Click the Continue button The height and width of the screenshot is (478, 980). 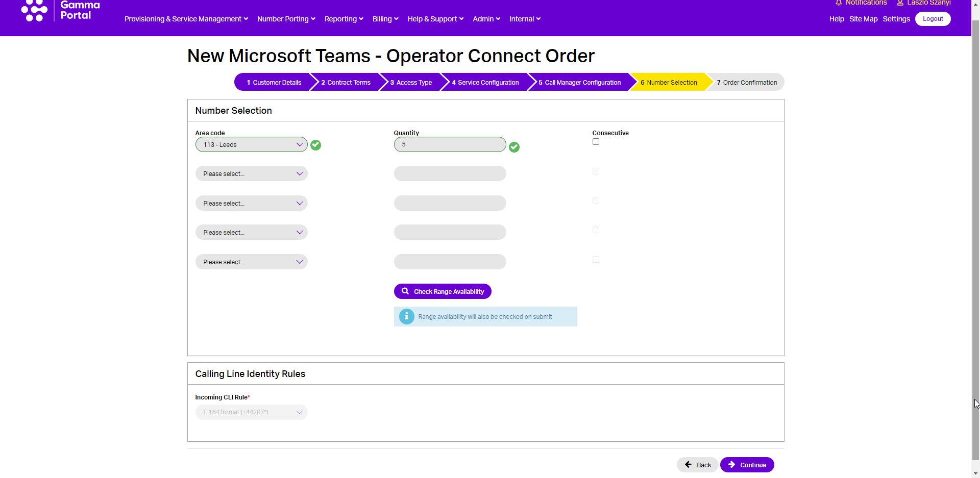(747, 465)
